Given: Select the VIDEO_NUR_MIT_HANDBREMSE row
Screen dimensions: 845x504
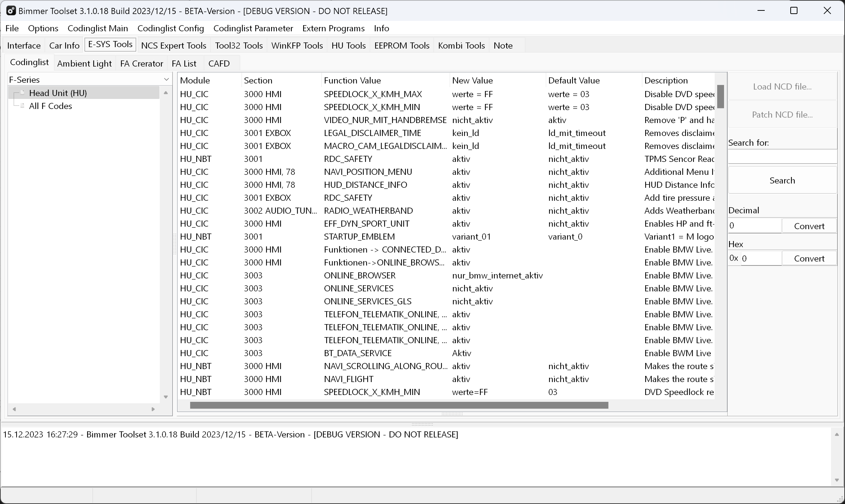Looking at the screenshot, I should coord(446,120).
